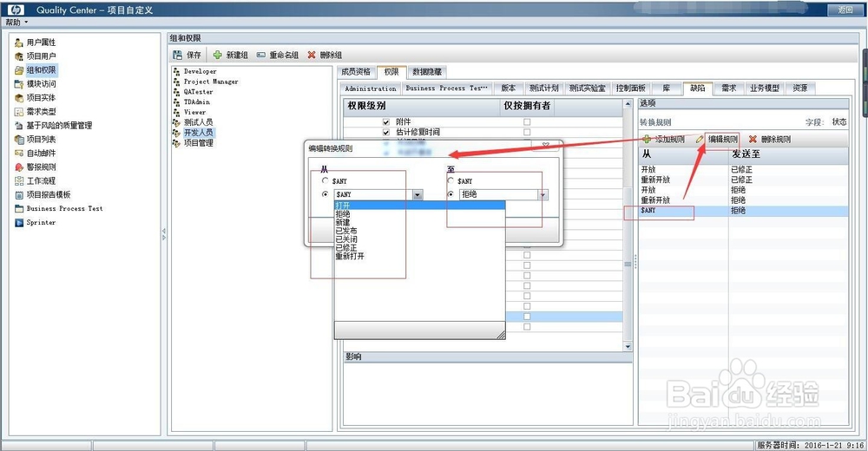The width and height of the screenshot is (868, 451).
Task: Select the $ANY to 拒绝 rule row
Action: coord(744,211)
